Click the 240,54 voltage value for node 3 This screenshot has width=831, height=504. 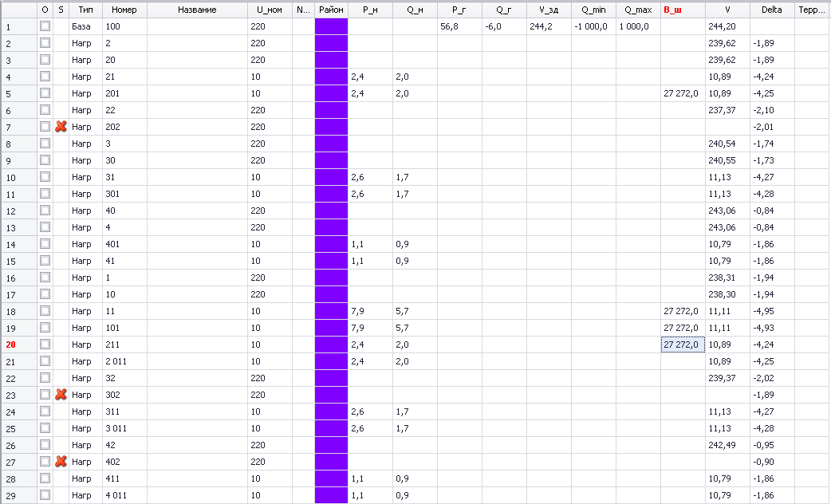point(722,143)
